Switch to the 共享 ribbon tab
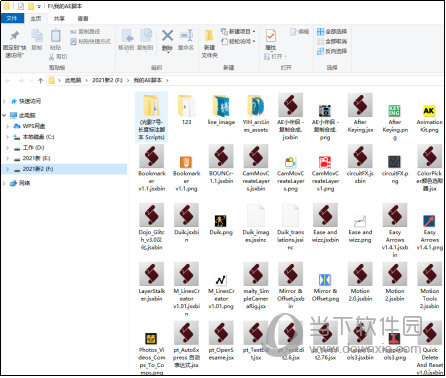The height and width of the screenshot is (378, 446). click(x=59, y=18)
